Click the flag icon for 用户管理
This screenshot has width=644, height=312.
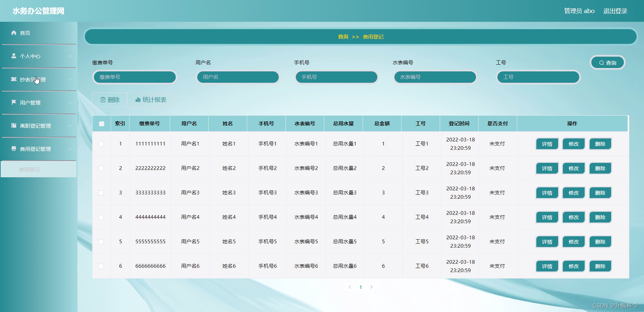(x=14, y=103)
